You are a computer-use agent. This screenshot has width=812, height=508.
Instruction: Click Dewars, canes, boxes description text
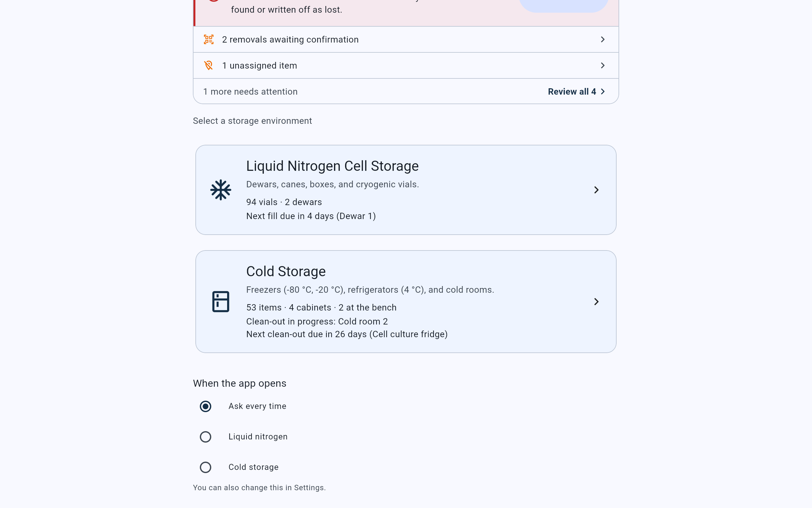[x=332, y=184]
